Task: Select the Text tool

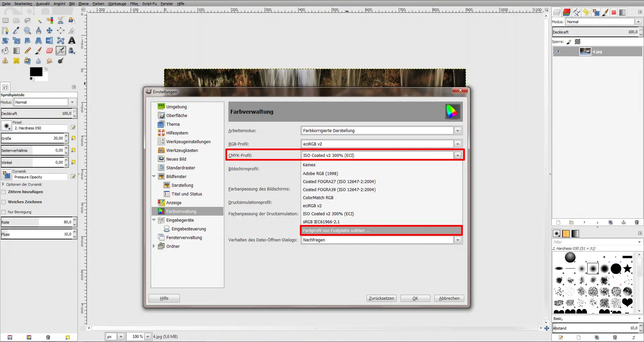Action: pos(71,40)
